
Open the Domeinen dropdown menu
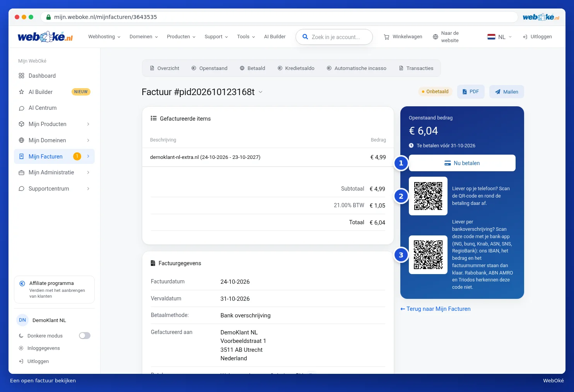click(x=144, y=37)
